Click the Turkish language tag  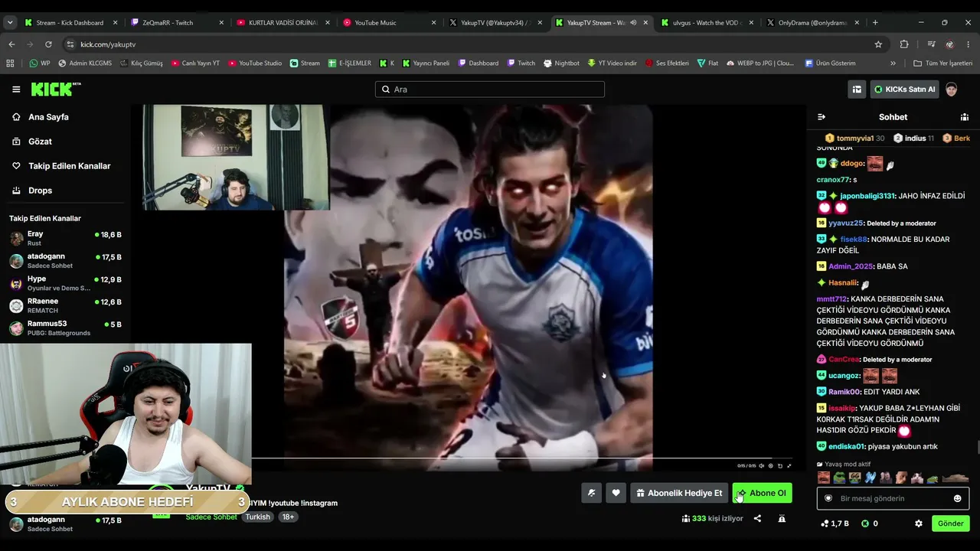[257, 517]
